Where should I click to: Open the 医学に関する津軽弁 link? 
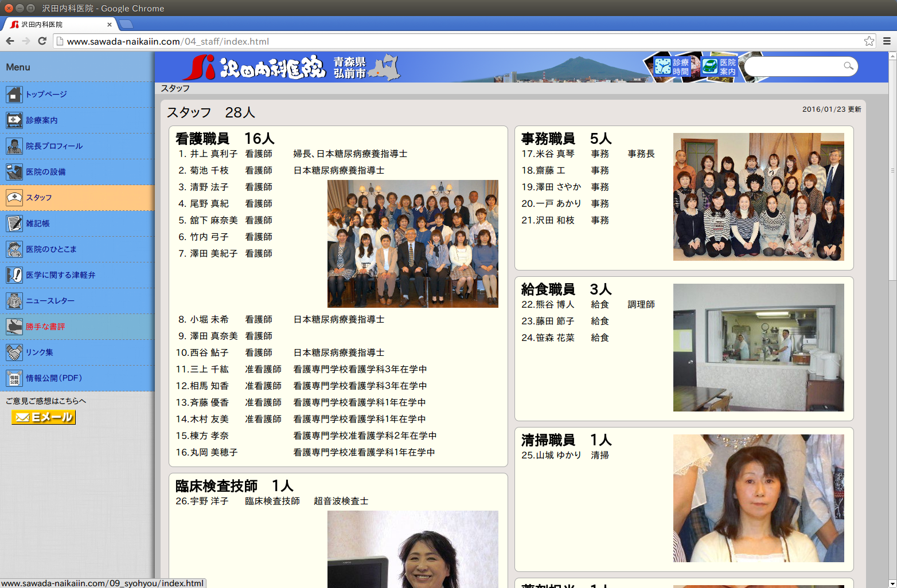61,275
